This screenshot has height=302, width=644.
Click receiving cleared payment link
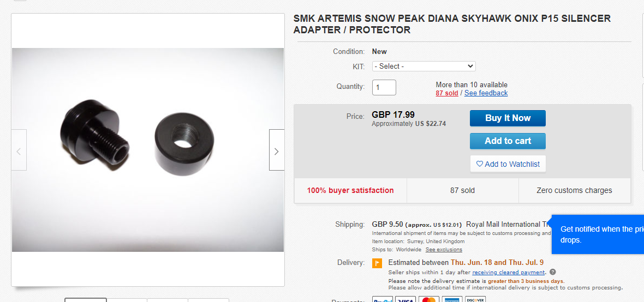coord(508,272)
